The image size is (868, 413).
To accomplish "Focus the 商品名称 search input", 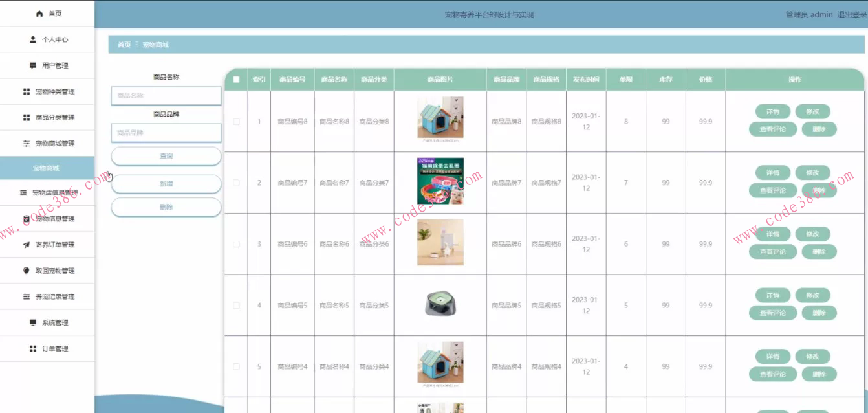I will (166, 96).
